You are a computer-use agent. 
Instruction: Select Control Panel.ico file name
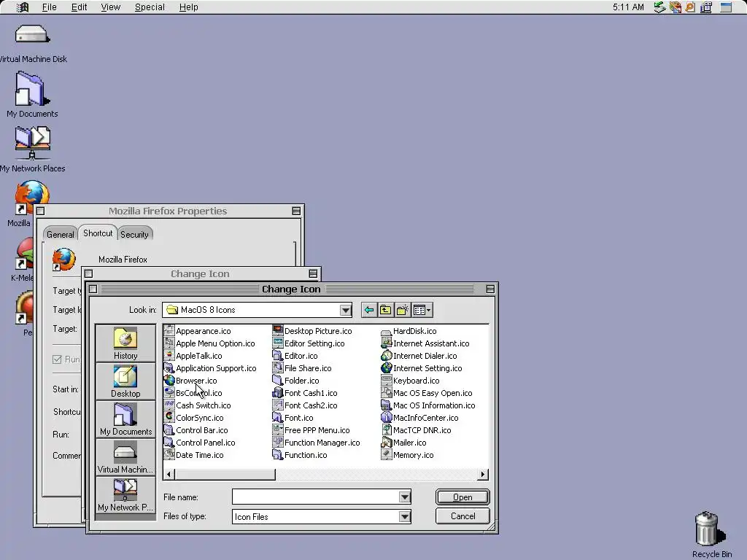click(x=205, y=443)
